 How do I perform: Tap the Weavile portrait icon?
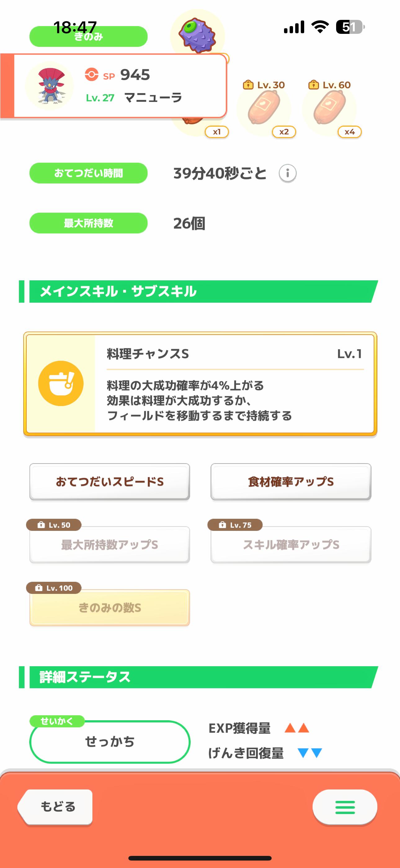coord(50,86)
